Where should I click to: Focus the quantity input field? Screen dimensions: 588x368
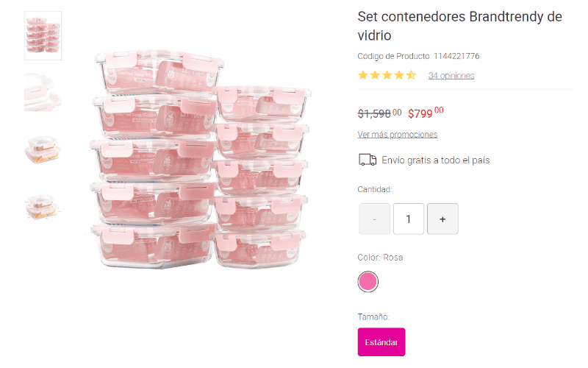coord(409,219)
